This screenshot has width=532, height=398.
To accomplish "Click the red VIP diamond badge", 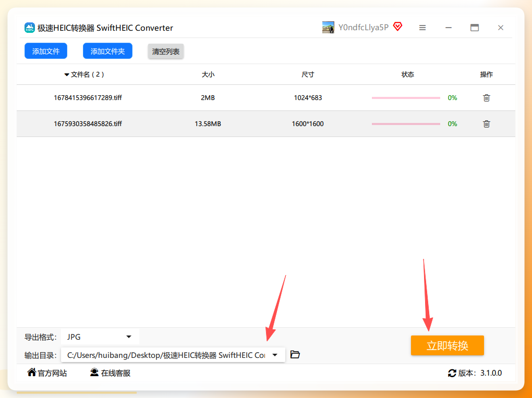I will pyautogui.click(x=397, y=27).
